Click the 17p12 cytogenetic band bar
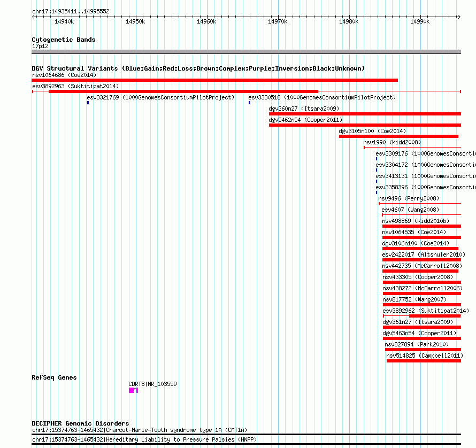 click(x=246, y=52)
